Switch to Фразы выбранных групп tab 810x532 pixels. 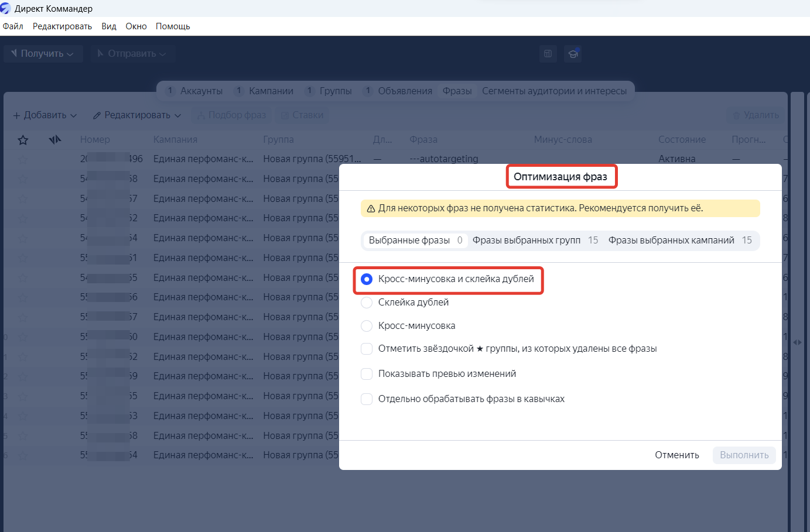[534, 241]
